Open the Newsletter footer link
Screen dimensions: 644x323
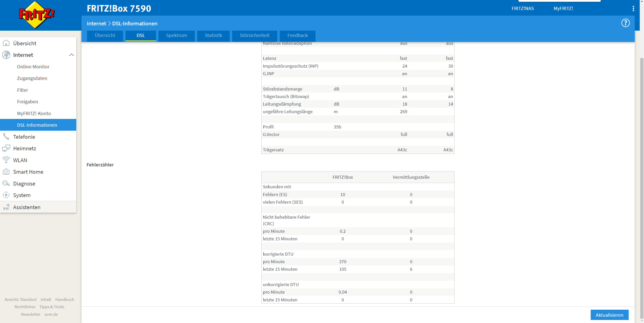pos(31,314)
